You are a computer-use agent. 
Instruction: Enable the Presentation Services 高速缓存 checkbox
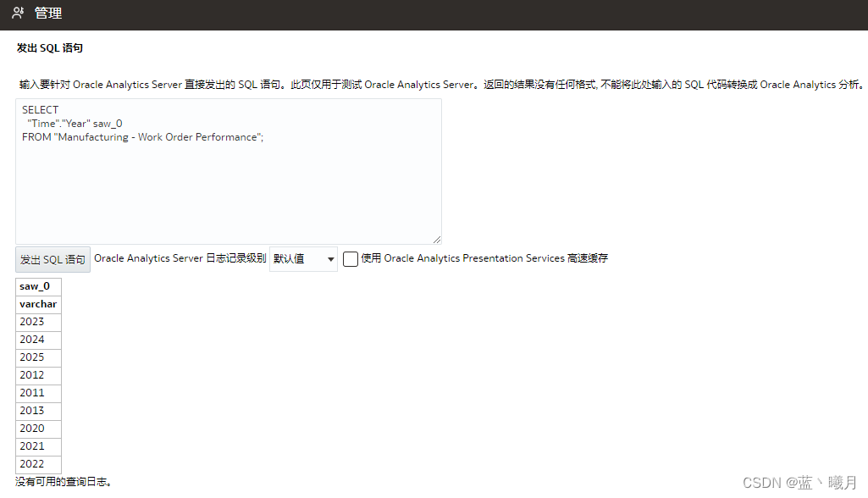point(351,258)
